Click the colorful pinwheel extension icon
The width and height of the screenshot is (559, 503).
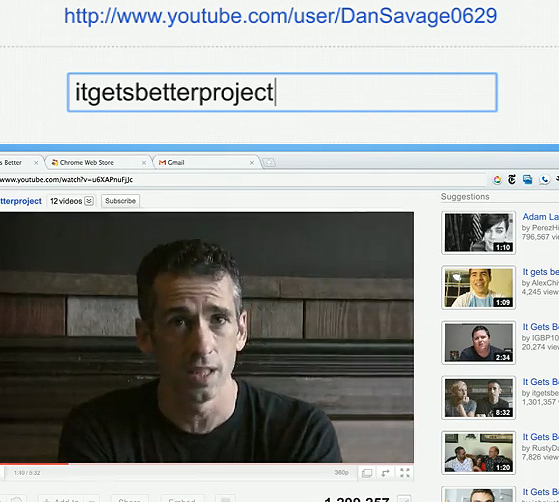click(497, 180)
